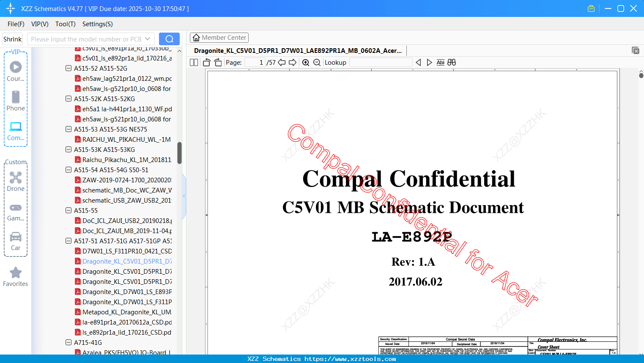Viewport: 644px width, 363px height.
Task: Rotate page counterclockwise
Action: 207,63
